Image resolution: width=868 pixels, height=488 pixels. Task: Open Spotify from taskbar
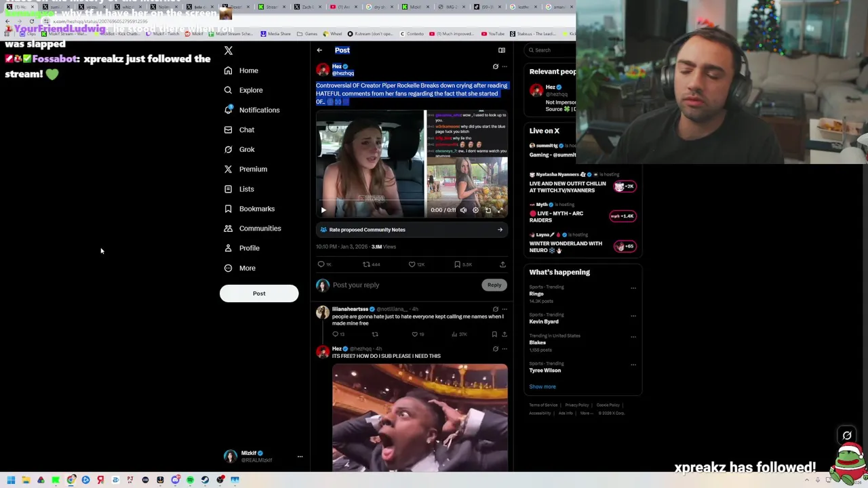(190, 480)
